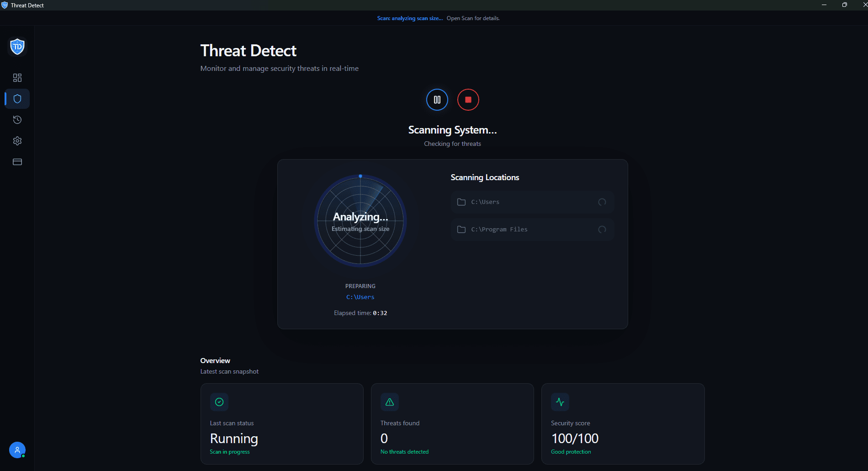The height and width of the screenshot is (471, 868).
Task: Click 'Checking for threats' subtitle
Action: pyautogui.click(x=452, y=144)
